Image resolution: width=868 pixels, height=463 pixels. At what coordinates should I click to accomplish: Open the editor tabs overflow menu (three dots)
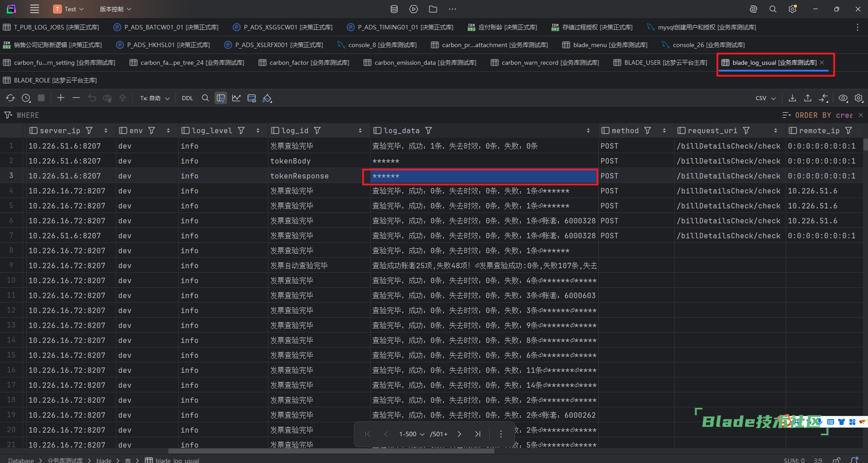click(858, 27)
